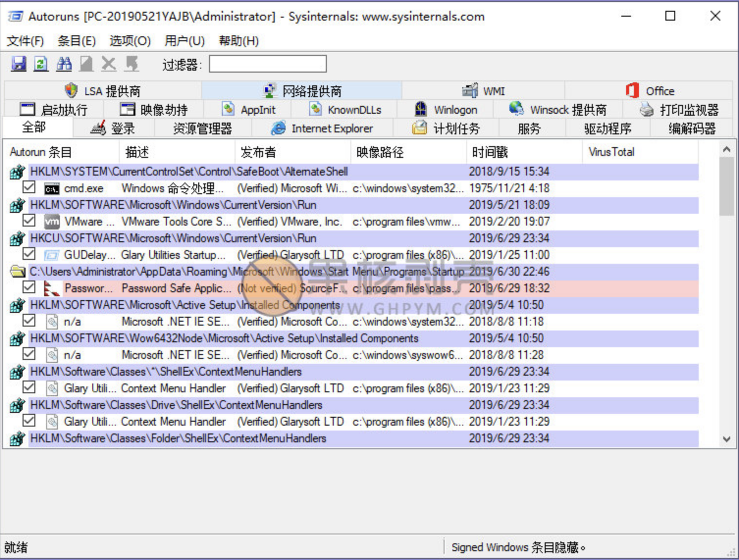This screenshot has width=739, height=560.
Task: Click the Signed Windows 条目隐藏 status text
Action: click(x=518, y=547)
